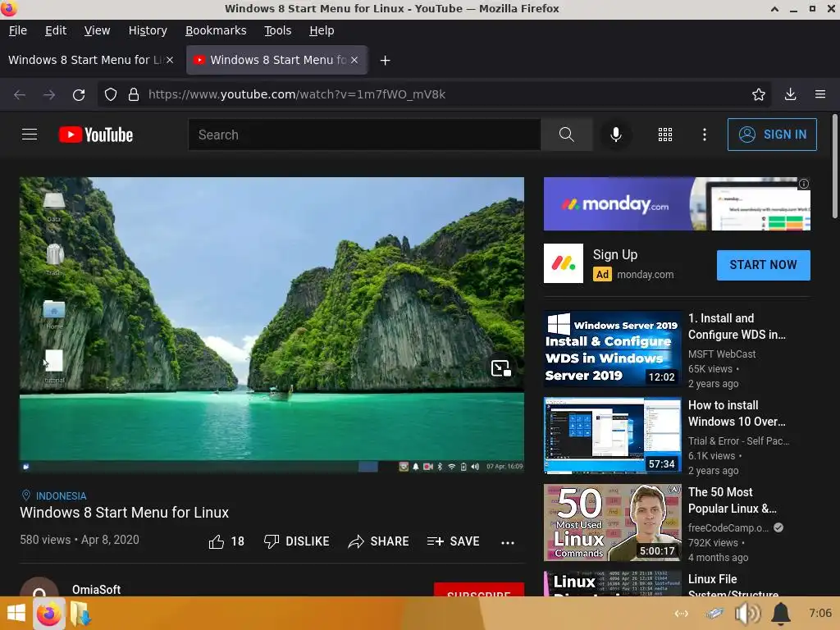Open the YouTube apps grid
The height and width of the screenshot is (630, 840).
click(x=664, y=135)
